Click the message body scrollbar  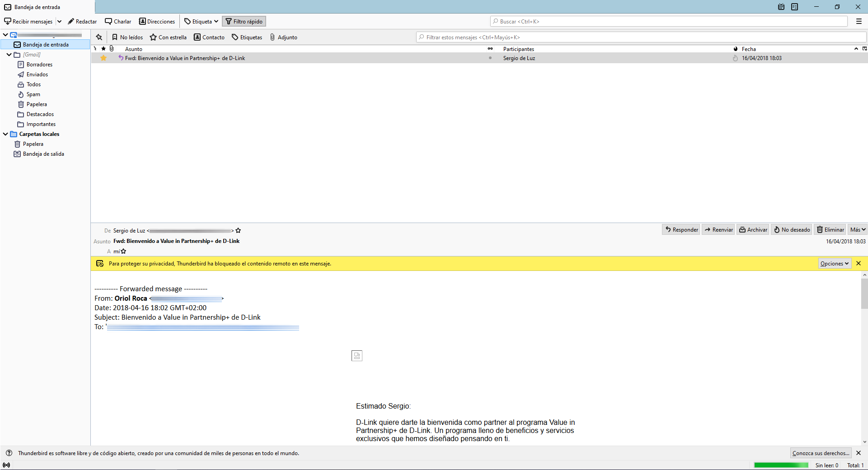pos(864,294)
